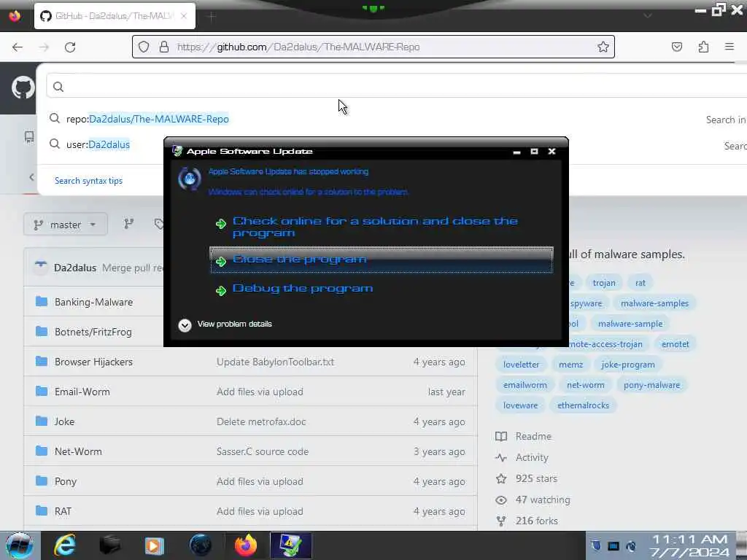
Task: Click the joke-program topic tag
Action: click(627, 365)
